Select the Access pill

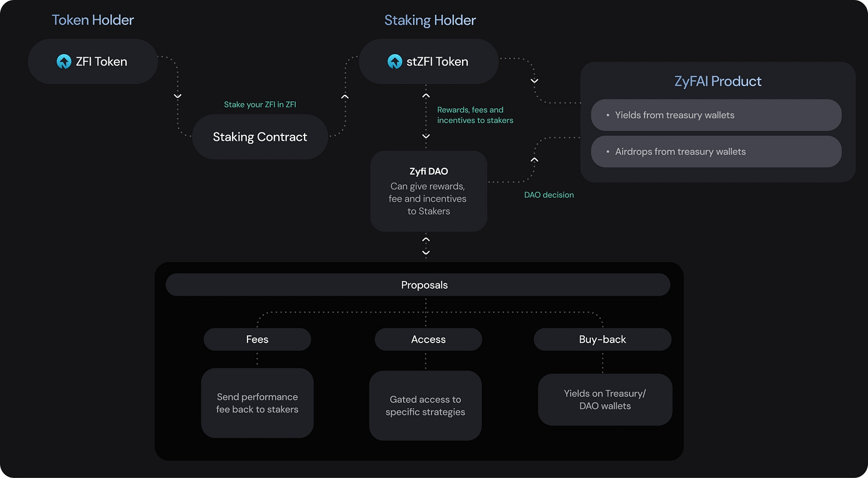click(x=428, y=339)
